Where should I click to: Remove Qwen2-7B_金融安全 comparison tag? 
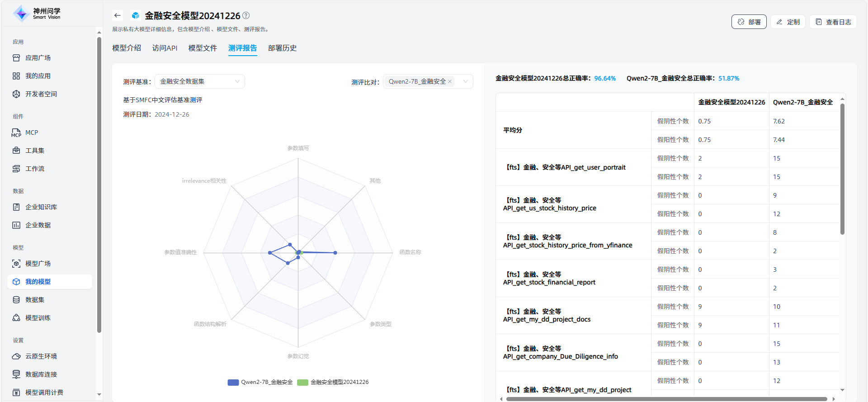pos(450,81)
